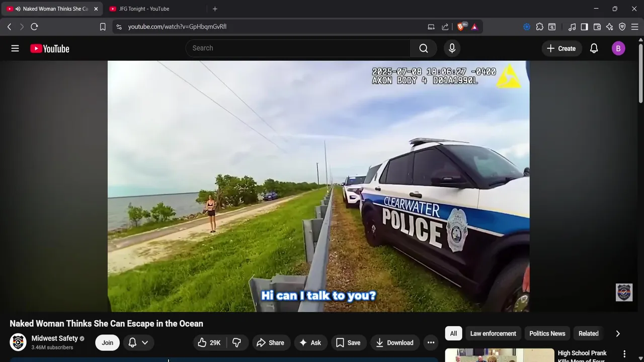The height and width of the screenshot is (362, 644).
Task: Open YouTube notifications bell in header
Action: click(594, 48)
